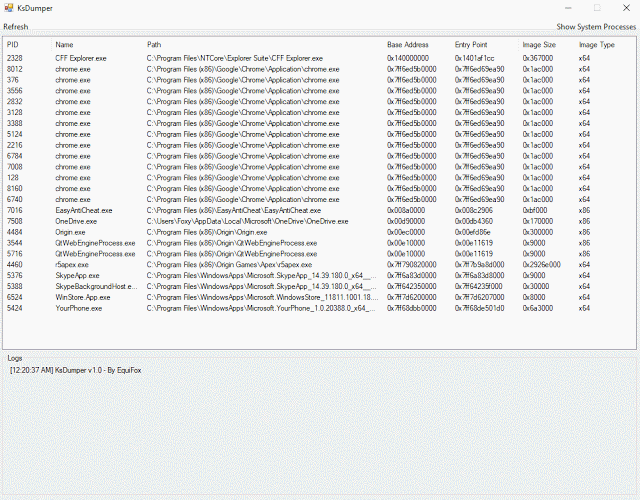The height and width of the screenshot is (500, 640).
Task: Click entry point 0x1401af1cc
Action: pyautogui.click(x=474, y=58)
